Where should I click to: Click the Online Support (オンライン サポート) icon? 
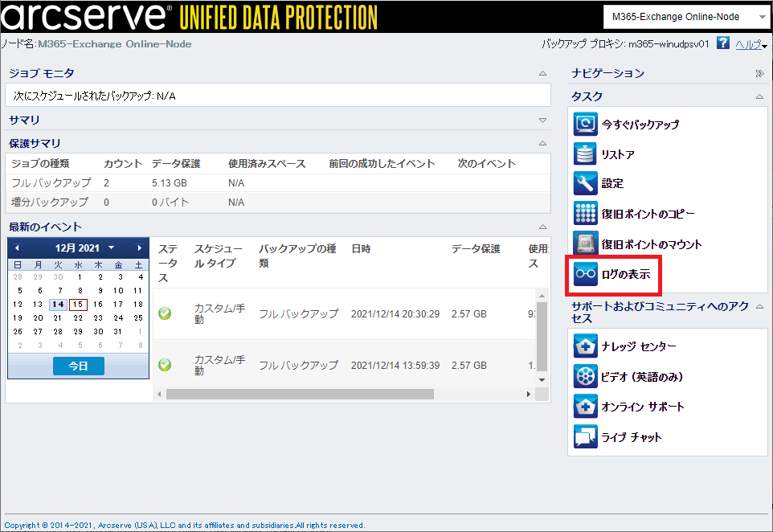pyautogui.click(x=585, y=407)
